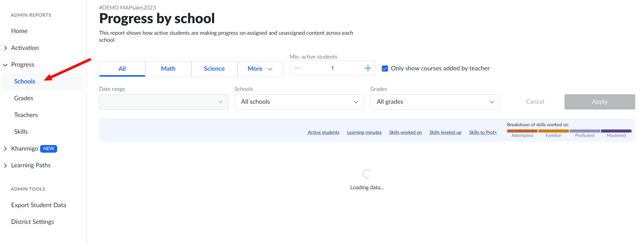Open the Date range dropdown
Screen dimensions: 644x245
[164, 102]
